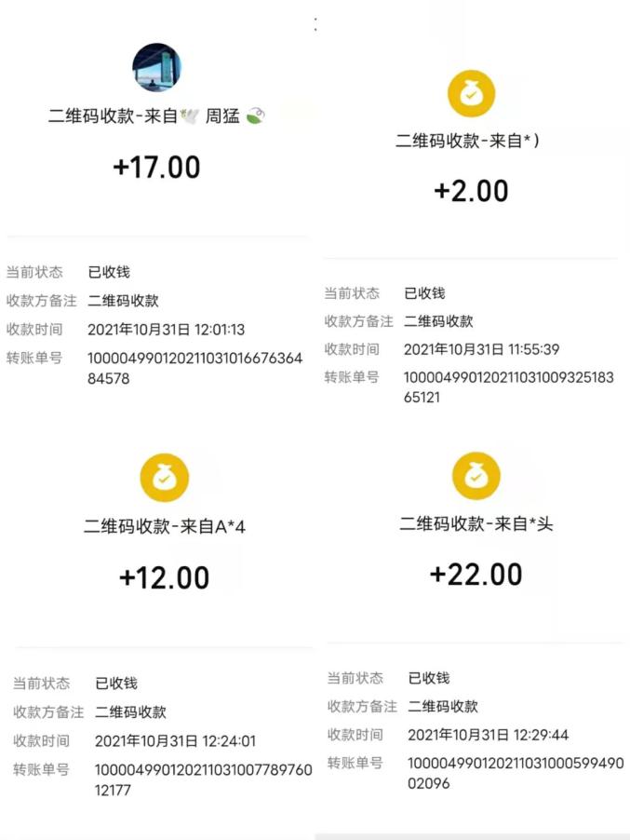Screen dimensions: 630x840
Task: Click the transfer number ending in 84578
Action: (x=194, y=369)
